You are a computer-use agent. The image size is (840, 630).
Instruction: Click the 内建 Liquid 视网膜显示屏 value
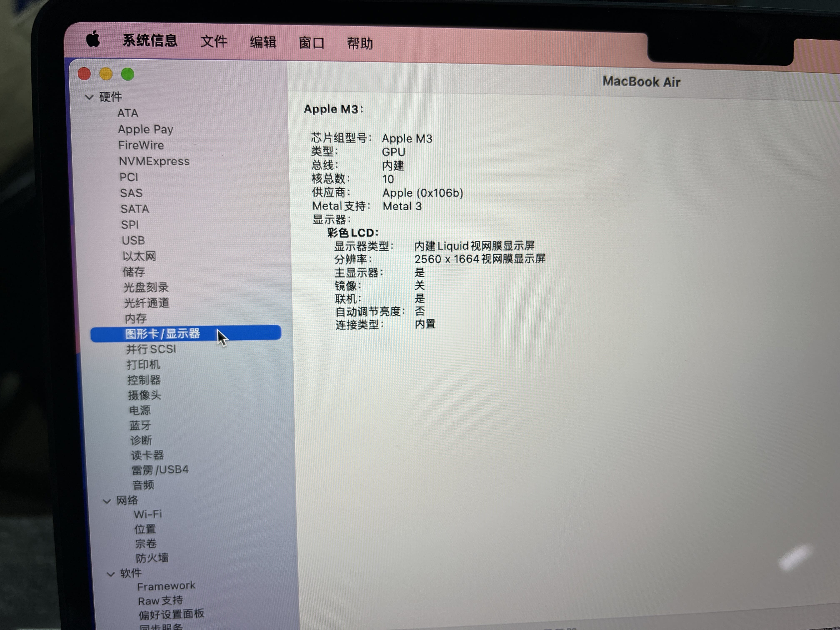(x=475, y=246)
